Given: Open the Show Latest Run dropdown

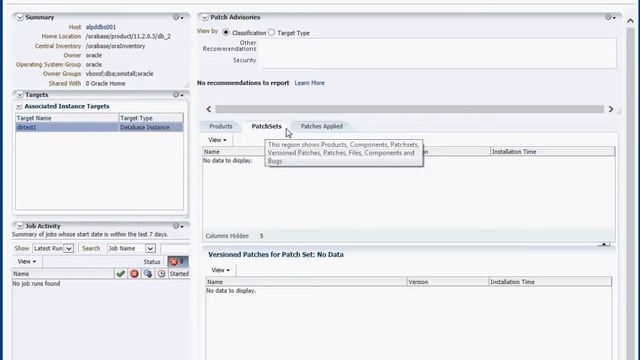Looking at the screenshot, I should pos(53,248).
